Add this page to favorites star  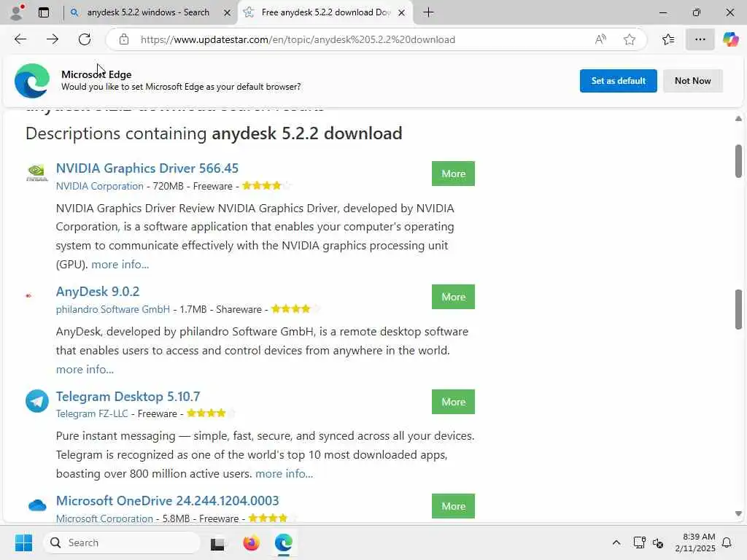coord(630,39)
